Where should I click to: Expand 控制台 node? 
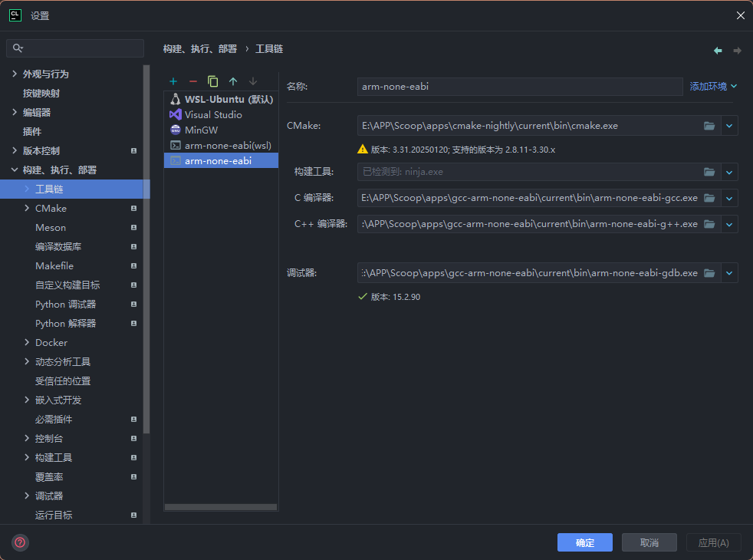click(27, 439)
